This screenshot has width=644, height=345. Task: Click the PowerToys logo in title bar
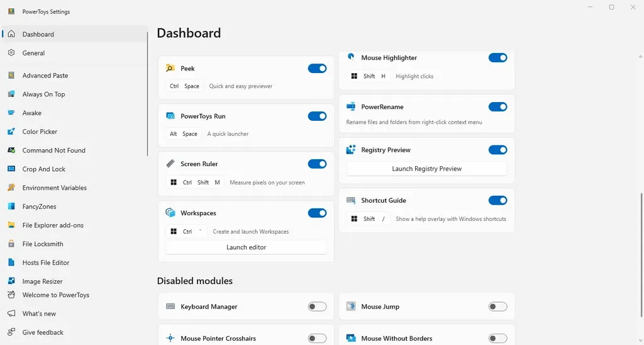pyautogui.click(x=11, y=11)
